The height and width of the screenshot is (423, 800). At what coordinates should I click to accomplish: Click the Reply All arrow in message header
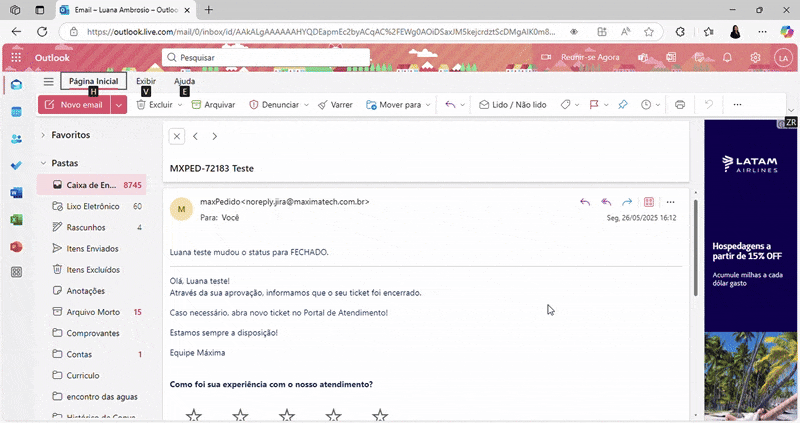(x=606, y=202)
